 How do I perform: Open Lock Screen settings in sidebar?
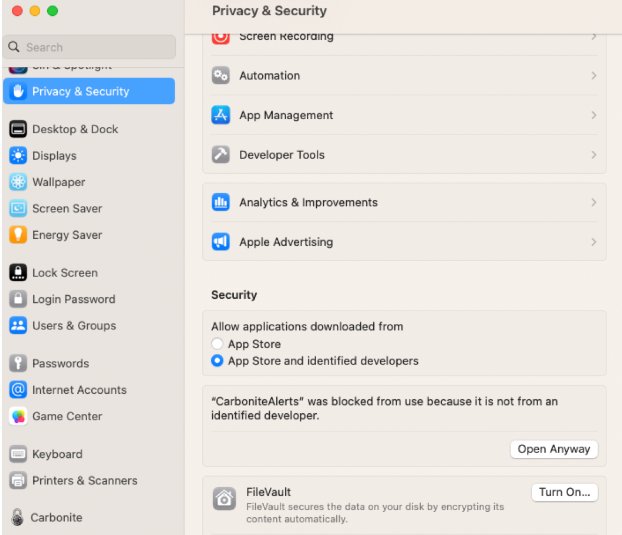[x=64, y=273]
